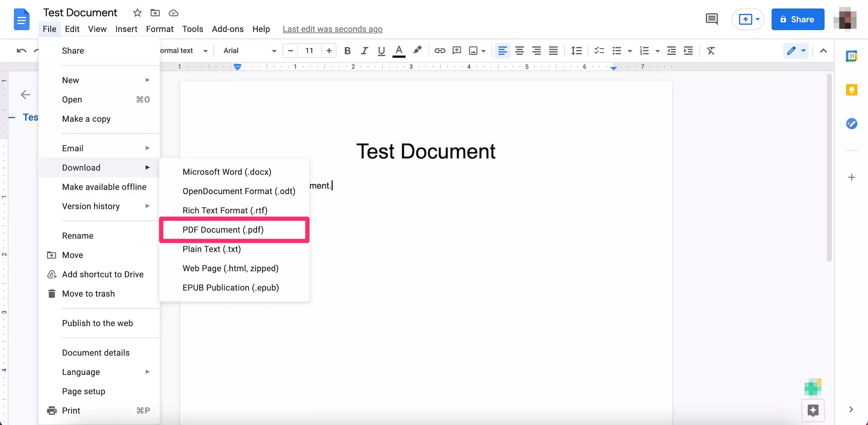Toggle center alignment
Viewport: 868px width, 425px height.
[x=519, y=51]
